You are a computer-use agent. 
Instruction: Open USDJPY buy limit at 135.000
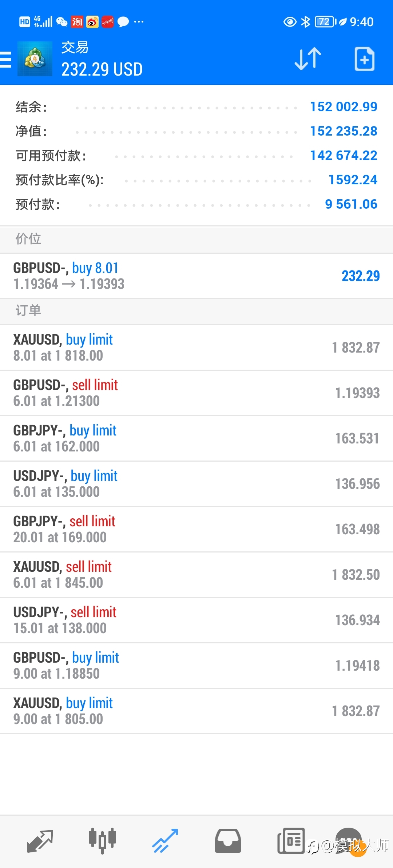pyautogui.click(x=196, y=484)
